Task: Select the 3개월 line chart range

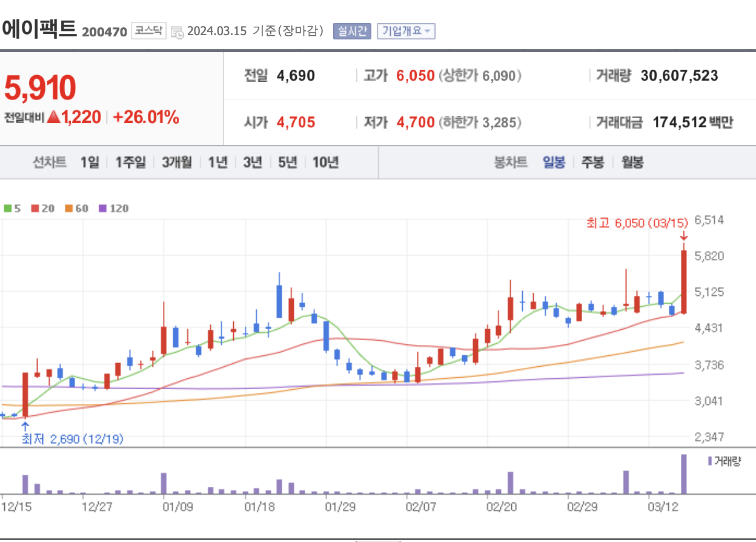Action: 177,162
